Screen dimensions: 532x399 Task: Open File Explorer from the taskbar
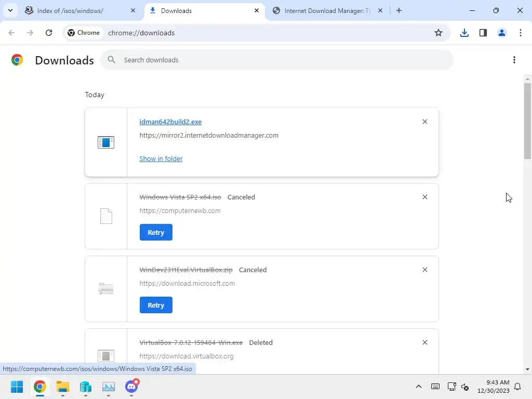[63, 387]
